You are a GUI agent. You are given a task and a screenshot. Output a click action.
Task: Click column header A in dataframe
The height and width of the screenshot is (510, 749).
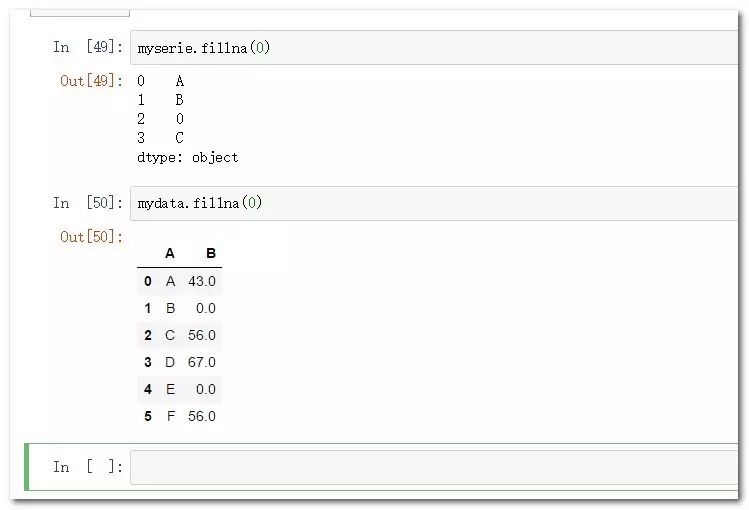[x=170, y=254]
